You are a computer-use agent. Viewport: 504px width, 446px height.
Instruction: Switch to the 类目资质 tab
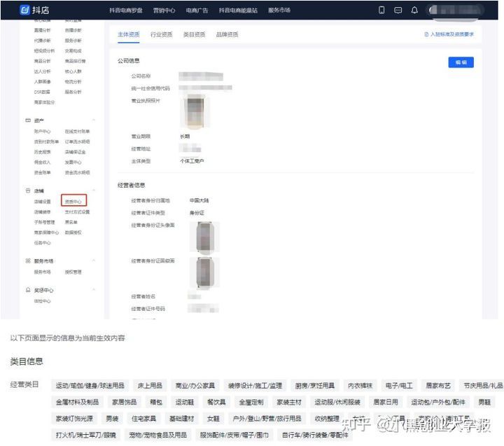[x=194, y=34]
